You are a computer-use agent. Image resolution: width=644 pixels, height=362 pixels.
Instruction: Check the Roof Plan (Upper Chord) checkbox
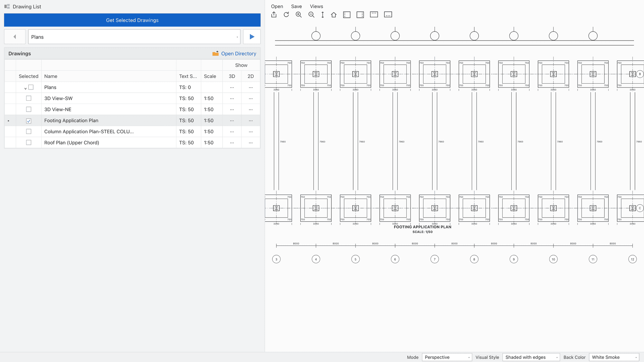(x=29, y=143)
